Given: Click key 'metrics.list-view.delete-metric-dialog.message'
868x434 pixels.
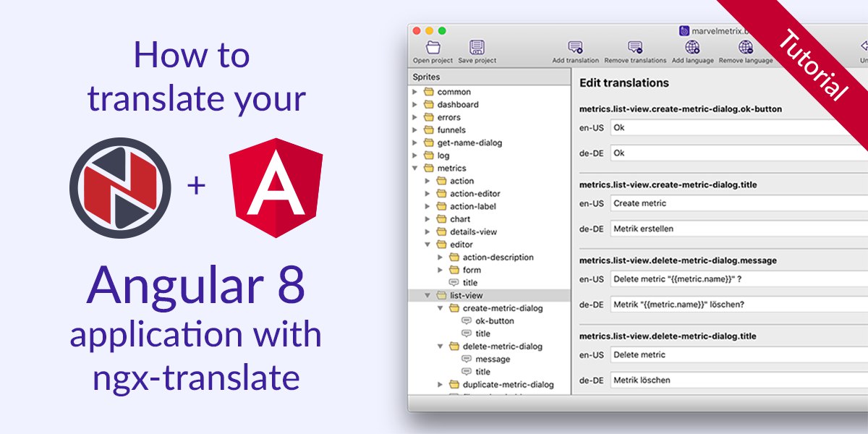Looking at the screenshot, I should coord(678,260).
